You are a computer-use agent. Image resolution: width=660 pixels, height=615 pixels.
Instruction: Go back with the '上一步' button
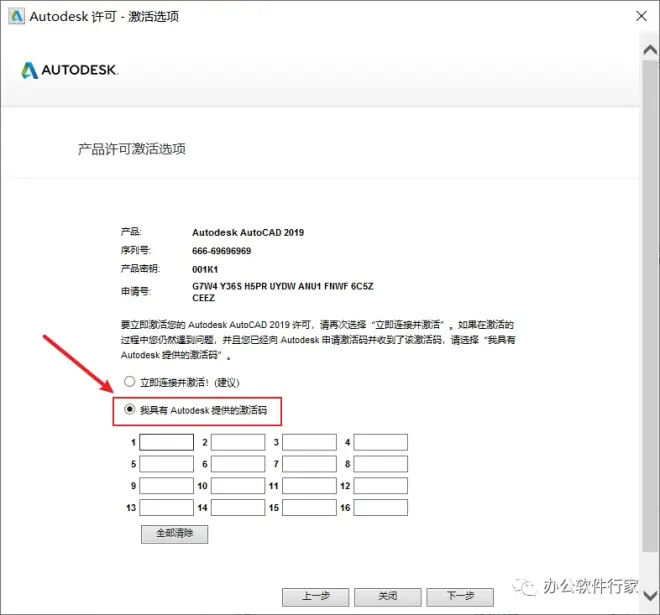[x=316, y=596]
